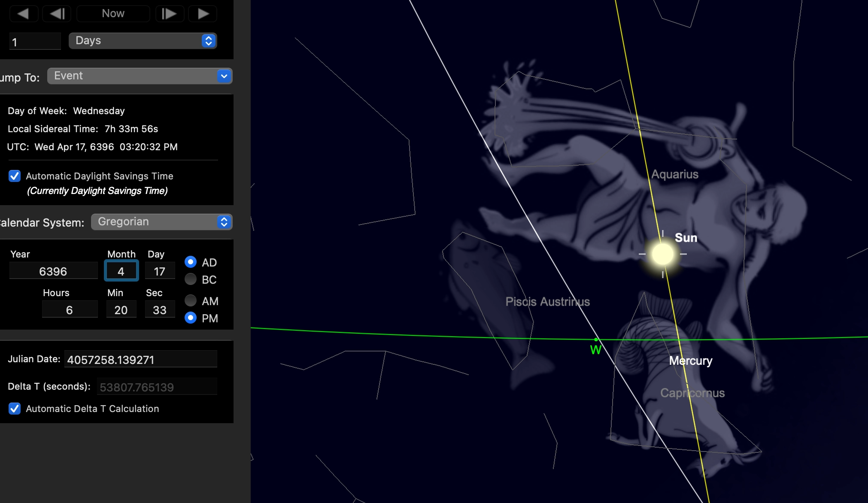Click the Sec field showing 33
The image size is (868, 503).
pyautogui.click(x=160, y=310)
